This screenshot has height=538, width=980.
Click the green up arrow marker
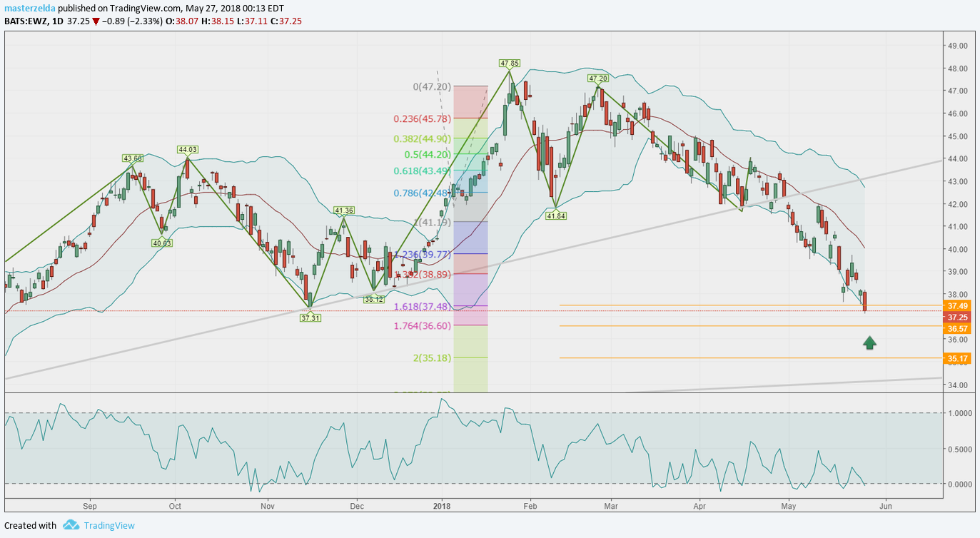pyautogui.click(x=869, y=343)
